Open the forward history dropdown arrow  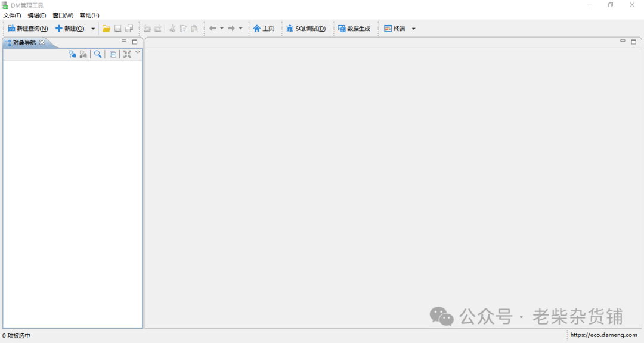coord(241,29)
